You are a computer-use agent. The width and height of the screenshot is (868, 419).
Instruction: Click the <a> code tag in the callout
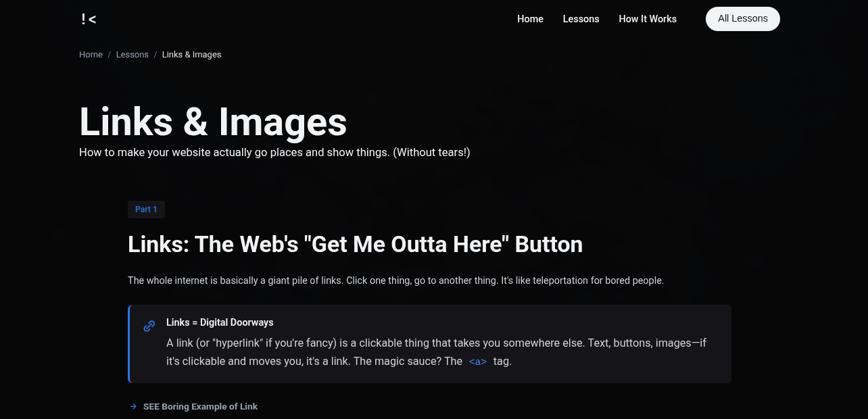(x=477, y=362)
